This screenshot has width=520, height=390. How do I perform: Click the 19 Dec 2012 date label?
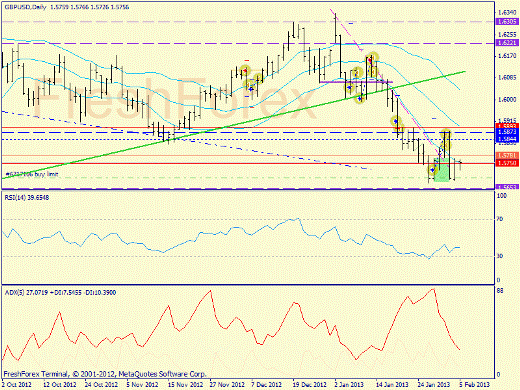(310, 385)
